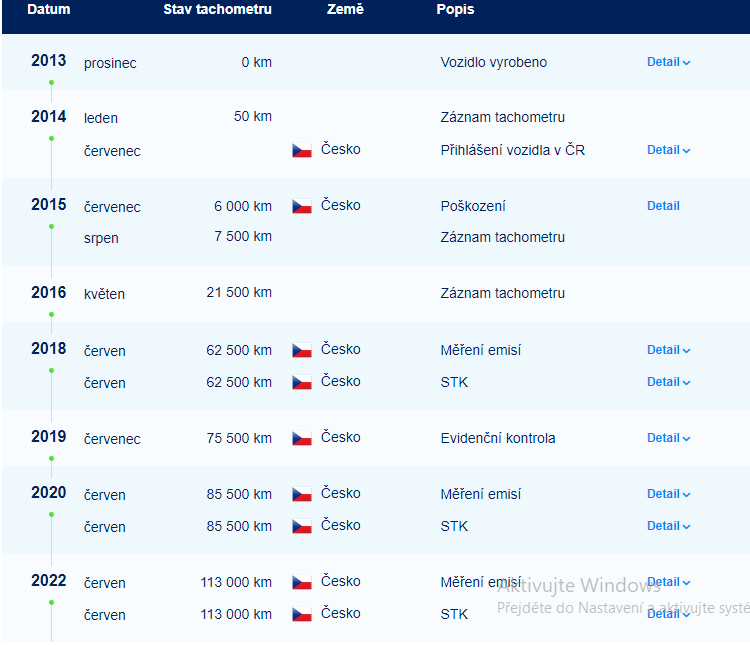Click the Czech flag in 2014 červenec row
Viewport: 750px width, 645px height.
pos(302,150)
